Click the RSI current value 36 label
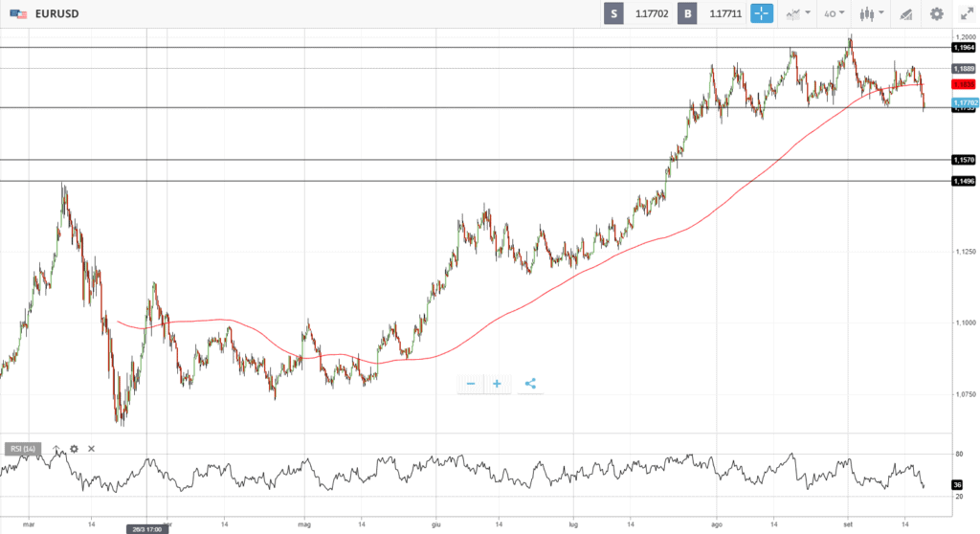 [x=957, y=484]
